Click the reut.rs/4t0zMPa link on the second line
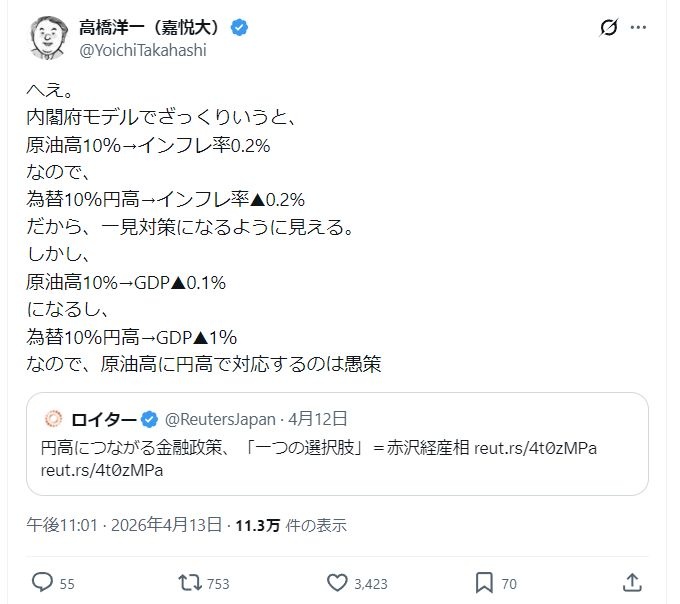This screenshot has width=680, height=604. tap(101, 471)
